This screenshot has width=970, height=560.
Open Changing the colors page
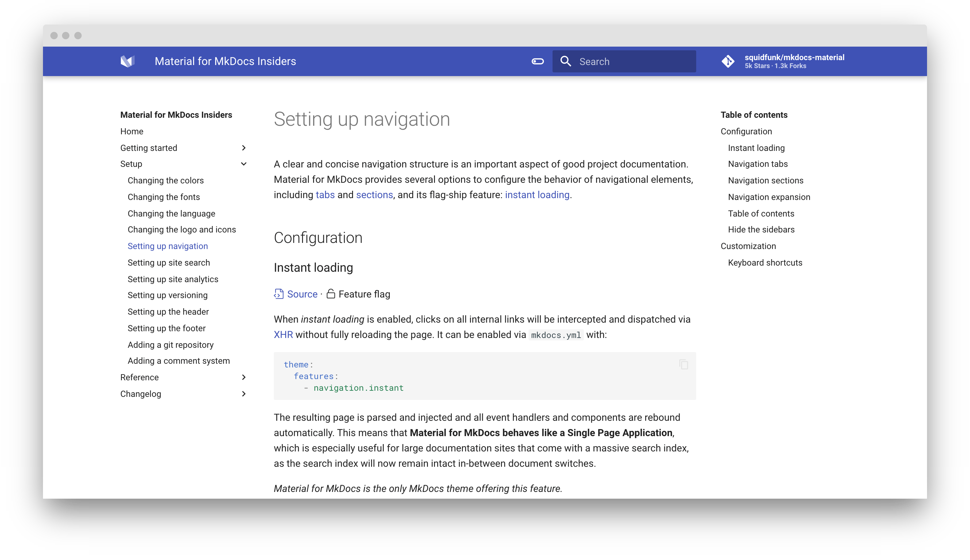165,180
